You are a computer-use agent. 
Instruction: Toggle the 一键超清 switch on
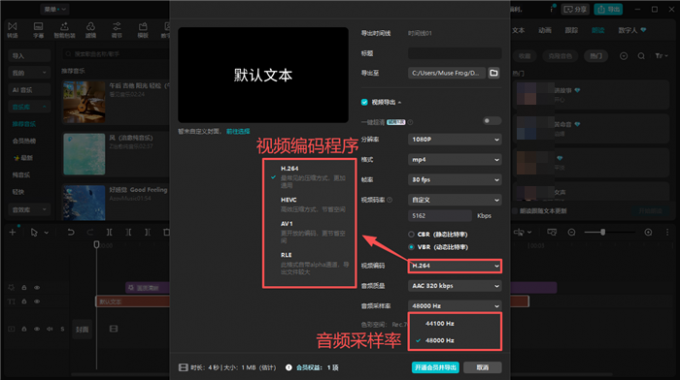tap(492, 121)
